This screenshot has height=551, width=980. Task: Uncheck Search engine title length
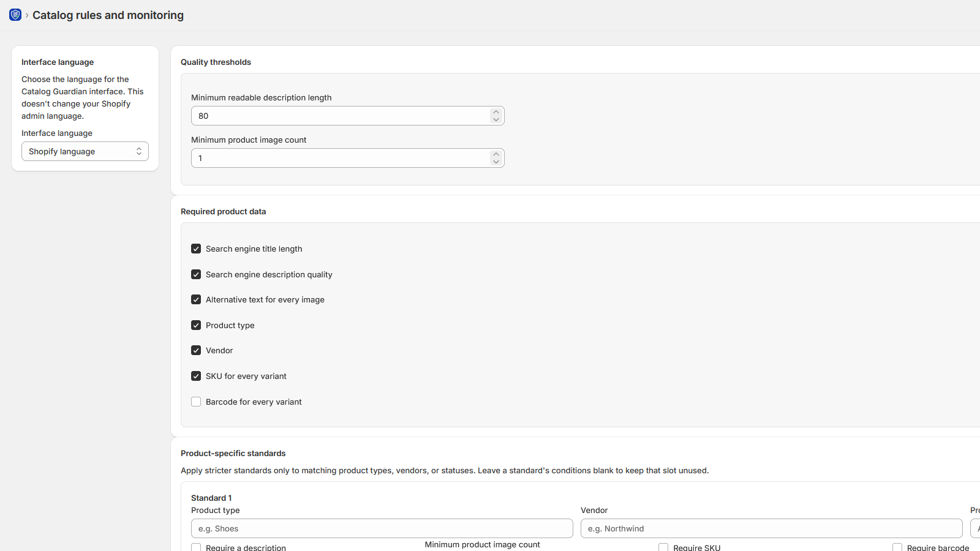pos(196,249)
